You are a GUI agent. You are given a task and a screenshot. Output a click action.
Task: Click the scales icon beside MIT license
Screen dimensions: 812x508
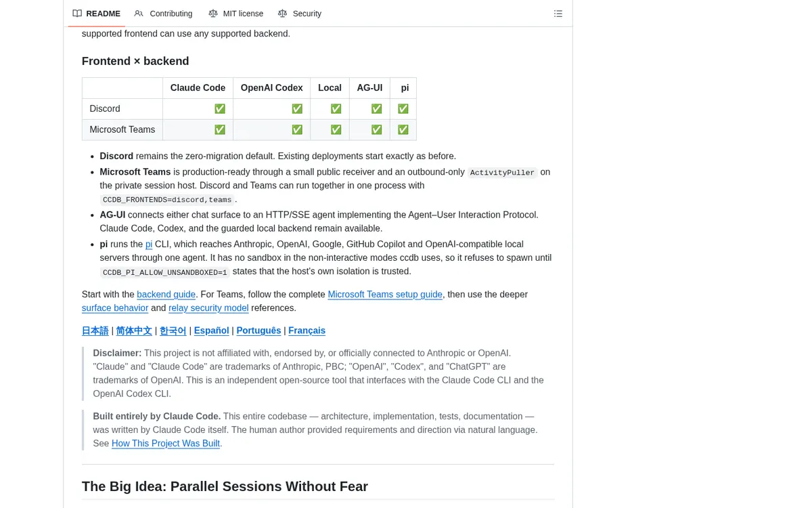pos(213,14)
